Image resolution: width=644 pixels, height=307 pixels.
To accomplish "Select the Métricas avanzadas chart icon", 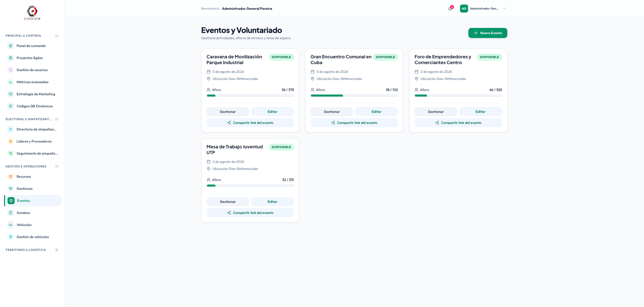I will [x=11, y=82].
